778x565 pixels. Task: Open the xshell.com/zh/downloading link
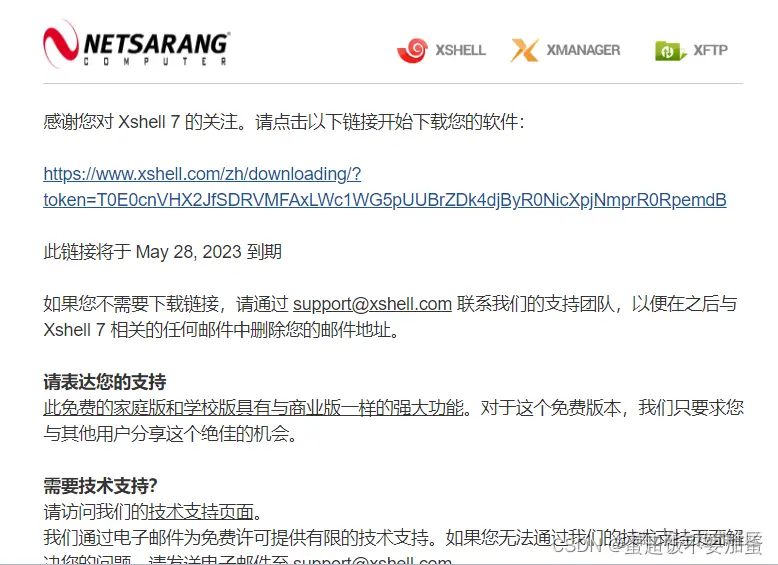[202, 174]
